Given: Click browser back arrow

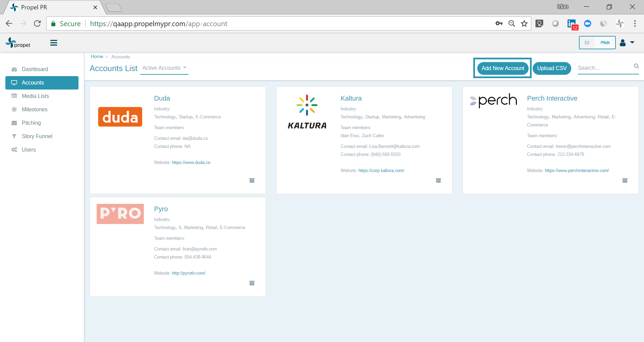Looking at the screenshot, I should coord(9,23).
